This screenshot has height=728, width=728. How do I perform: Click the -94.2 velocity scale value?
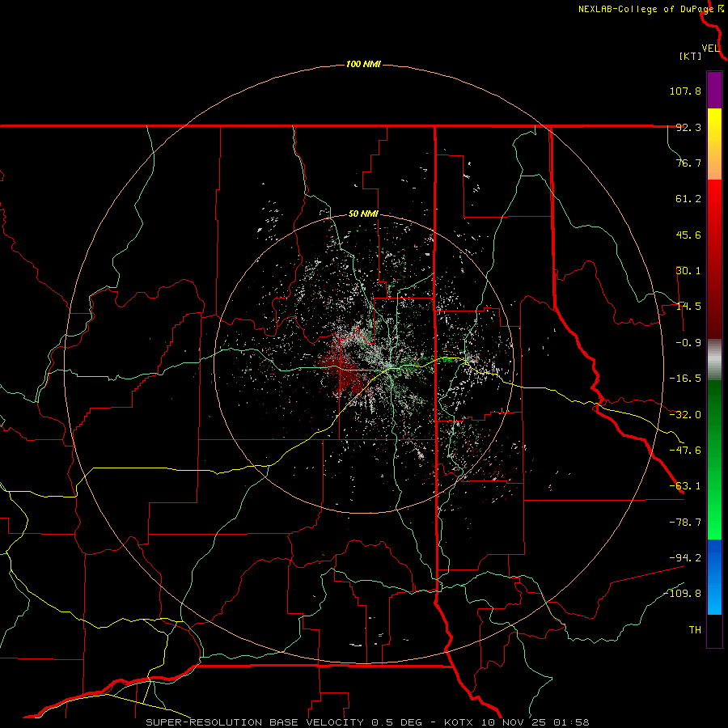685,558
